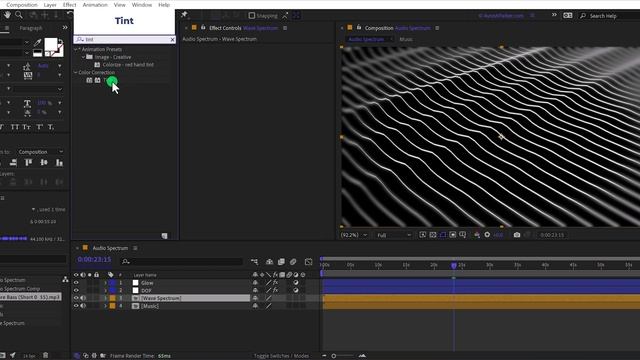Click the timeline current time 0:00:23:15
This screenshot has height=360, width=640.
point(94,260)
